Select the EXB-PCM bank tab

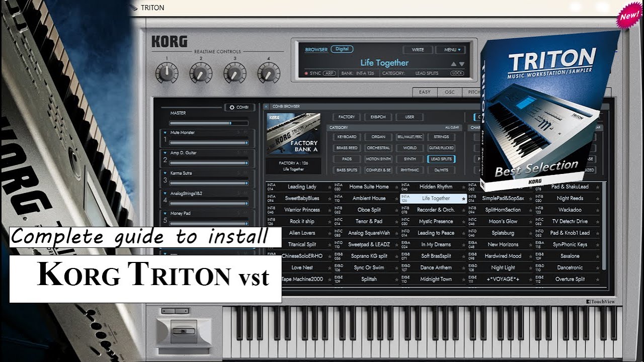click(378, 117)
